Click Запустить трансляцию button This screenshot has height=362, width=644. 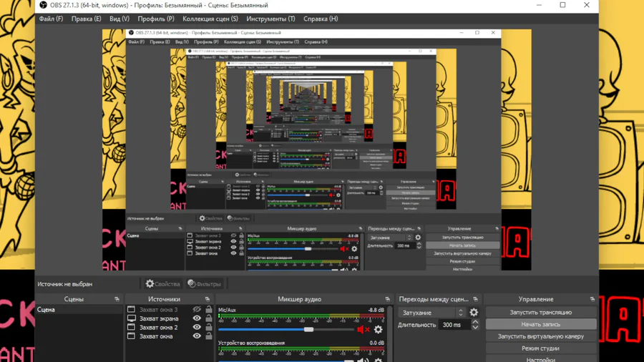pyautogui.click(x=540, y=313)
